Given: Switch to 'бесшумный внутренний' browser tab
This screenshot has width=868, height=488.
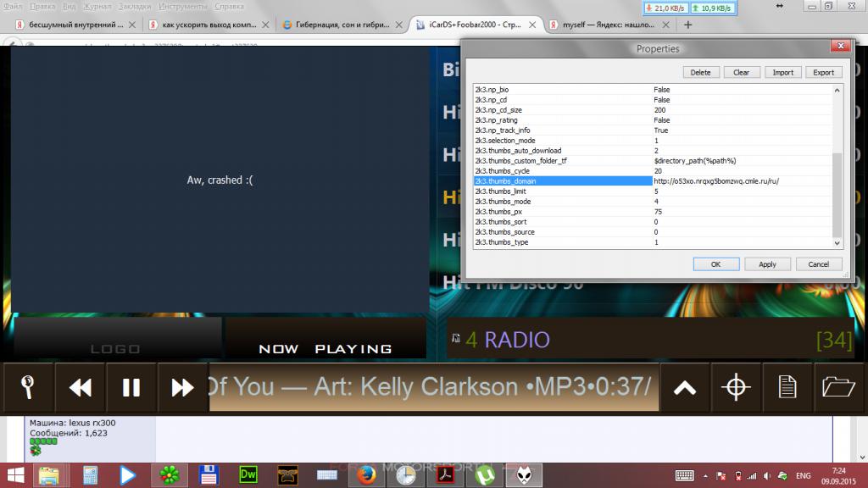Looking at the screenshot, I should [x=75, y=25].
